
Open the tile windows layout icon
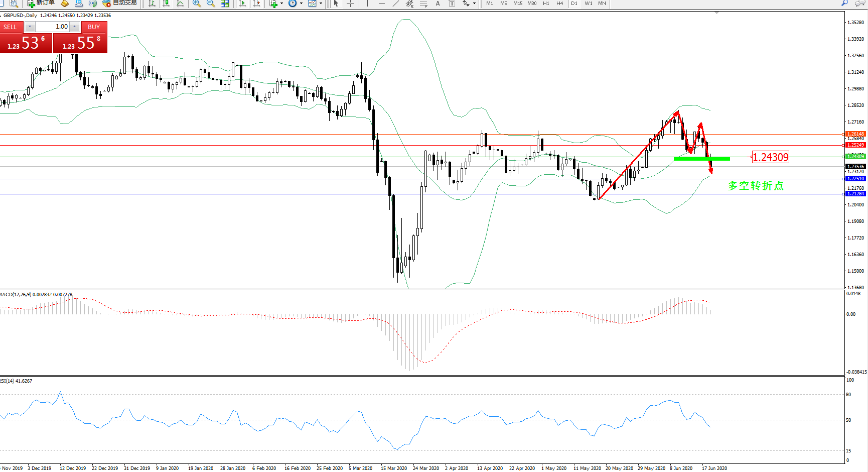[x=225, y=4]
